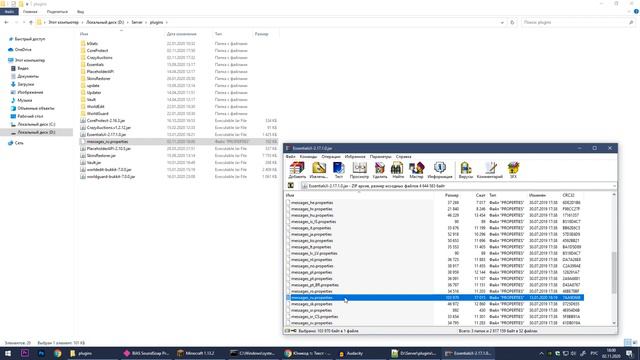Select worldguard-bukkit-7.0.0.jar in Explorer
Screen dimensions: 640x360
tap(111, 176)
